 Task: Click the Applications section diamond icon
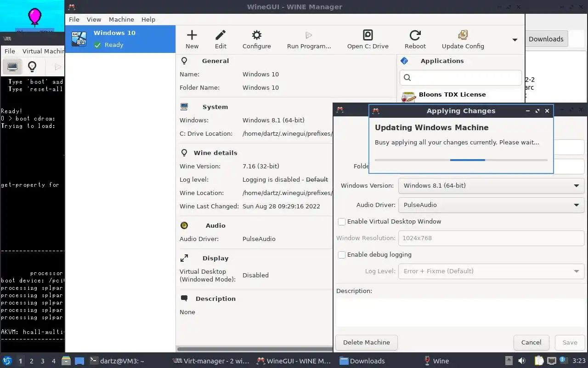coord(404,61)
